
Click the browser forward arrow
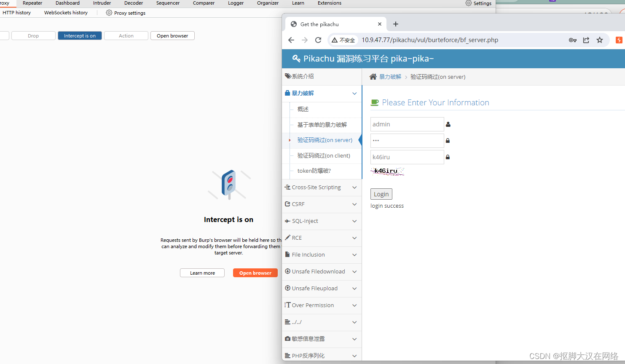[305, 40]
